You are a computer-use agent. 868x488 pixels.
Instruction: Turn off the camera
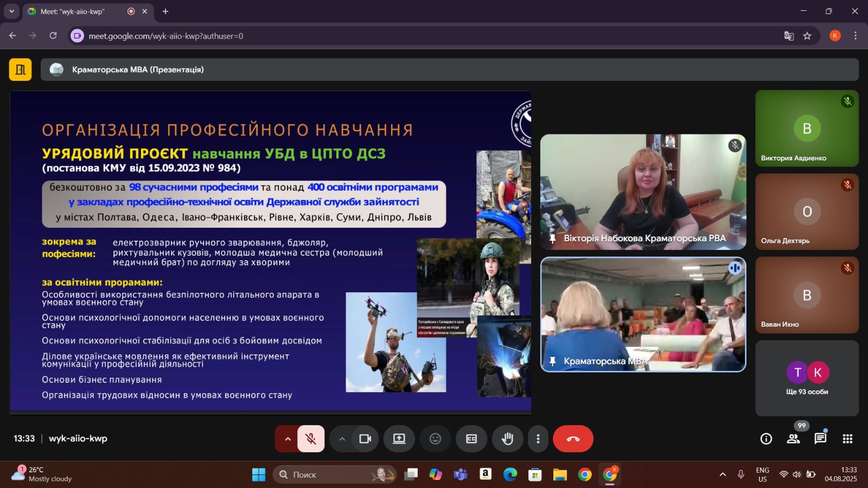[x=365, y=439]
